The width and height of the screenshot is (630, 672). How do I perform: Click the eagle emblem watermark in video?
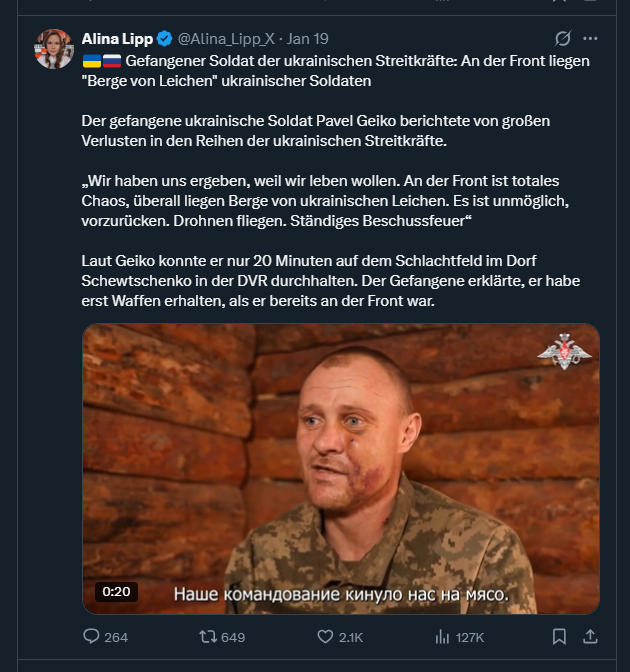[x=563, y=352]
